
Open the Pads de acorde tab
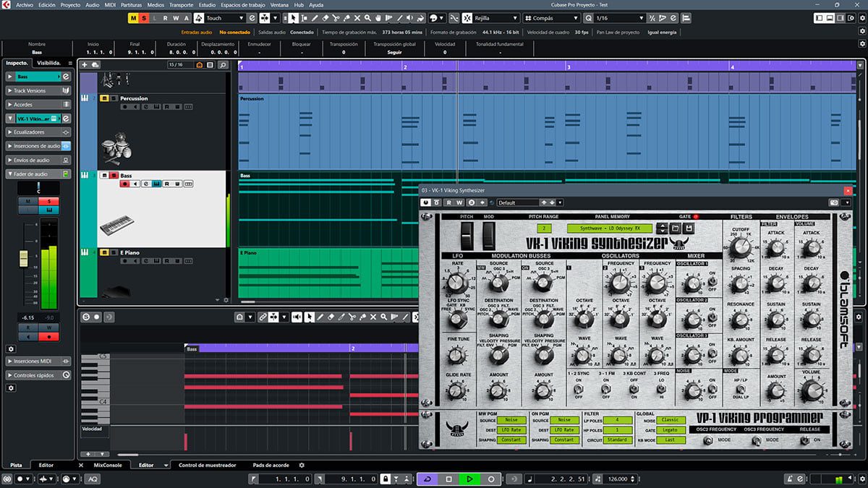(271, 465)
